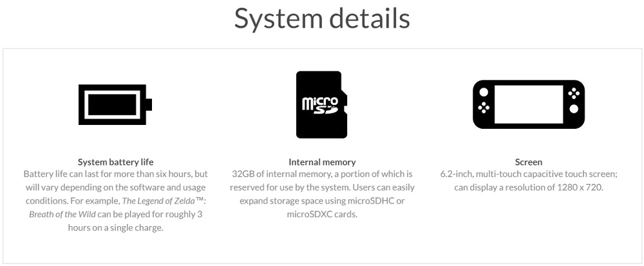Click the Switch console screen icon
644x266 pixels.
tap(529, 104)
